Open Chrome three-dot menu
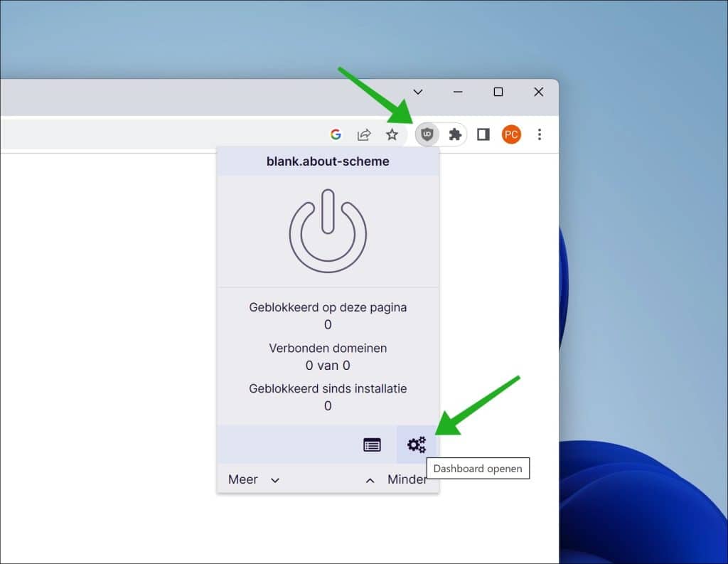Viewport: 728px width, 564px height. pos(539,134)
